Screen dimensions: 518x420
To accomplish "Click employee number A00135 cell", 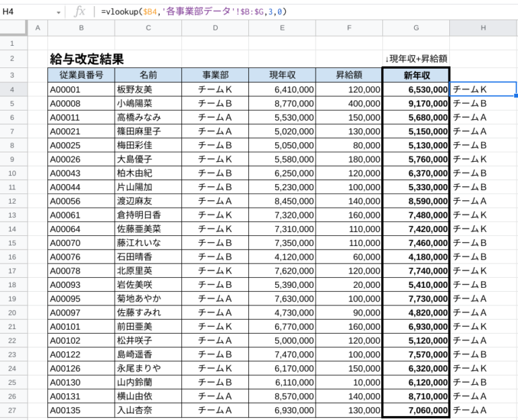I will 81,410.
